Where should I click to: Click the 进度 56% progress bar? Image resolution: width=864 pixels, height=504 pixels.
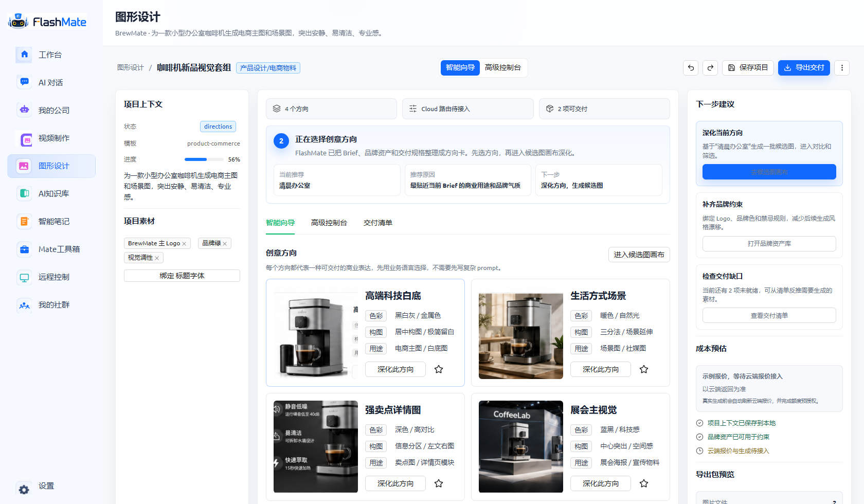point(204,159)
